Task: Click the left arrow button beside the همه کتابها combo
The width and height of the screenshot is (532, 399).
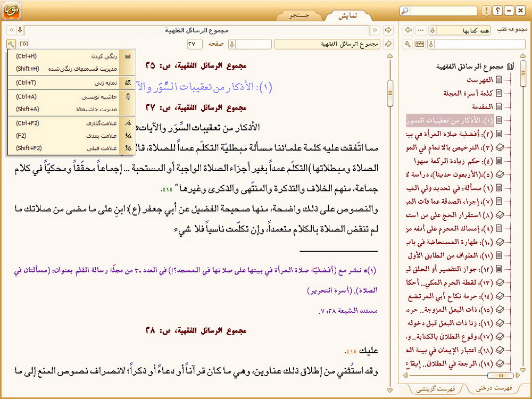Action: click(x=409, y=30)
